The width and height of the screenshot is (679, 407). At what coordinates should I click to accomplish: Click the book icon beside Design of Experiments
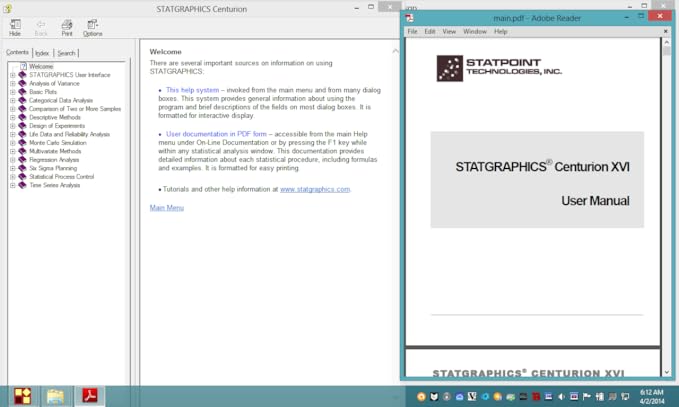point(22,126)
